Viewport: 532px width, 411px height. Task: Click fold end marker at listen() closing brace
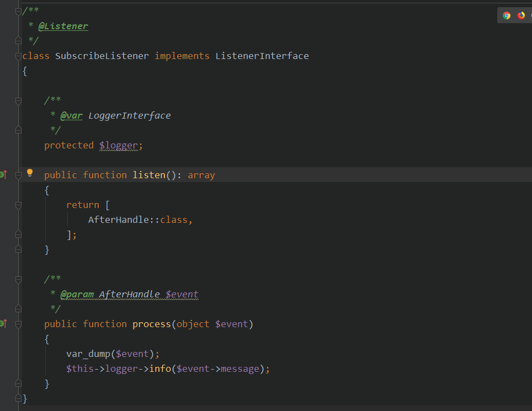(19, 249)
